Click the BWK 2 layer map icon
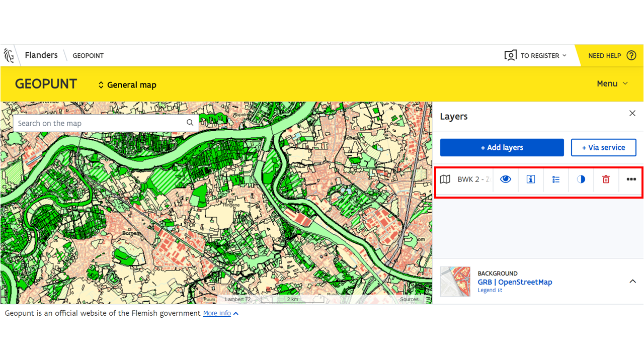The image size is (644, 362). [445, 179]
